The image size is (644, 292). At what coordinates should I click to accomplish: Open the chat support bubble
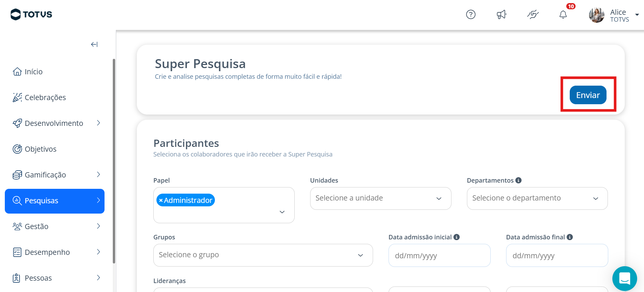[625, 279]
